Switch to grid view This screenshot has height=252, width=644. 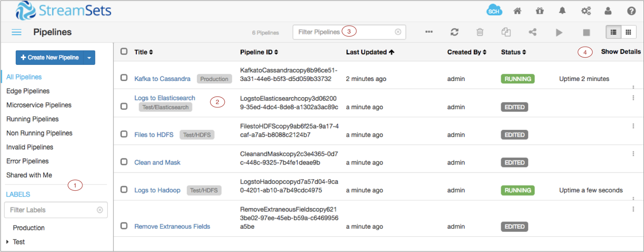point(628,32)
